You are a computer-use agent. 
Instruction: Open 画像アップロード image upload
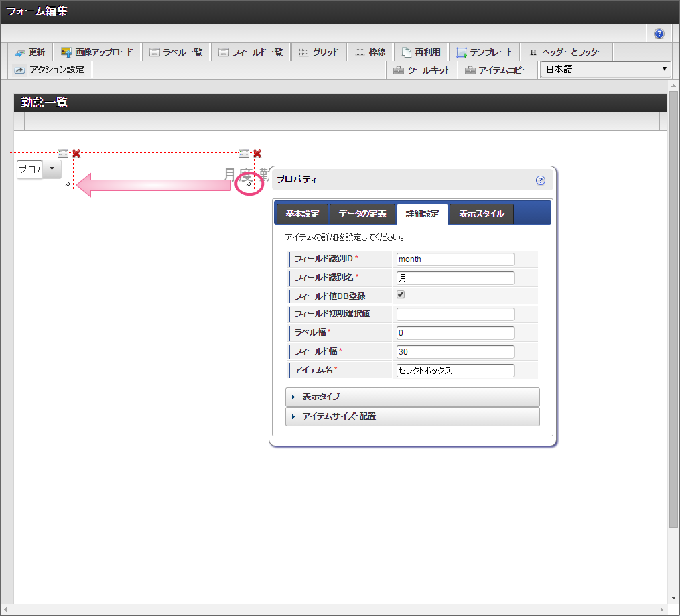click(97, 52)
